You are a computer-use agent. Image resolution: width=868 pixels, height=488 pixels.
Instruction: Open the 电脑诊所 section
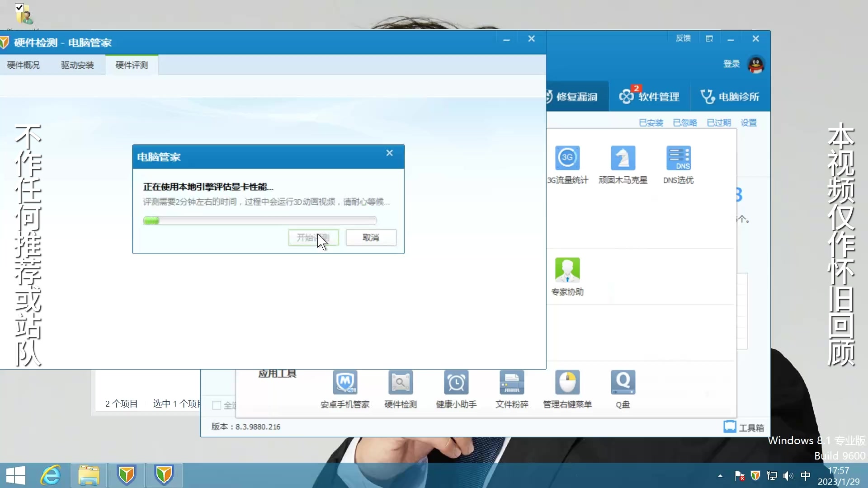click(730, 96)
